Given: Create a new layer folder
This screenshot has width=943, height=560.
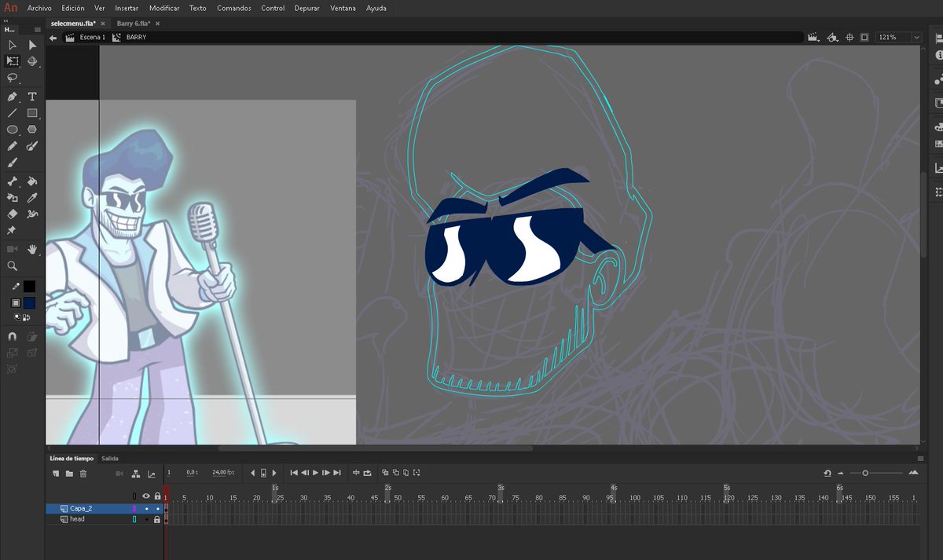Looking at the screenshot, I should (69, 473).
